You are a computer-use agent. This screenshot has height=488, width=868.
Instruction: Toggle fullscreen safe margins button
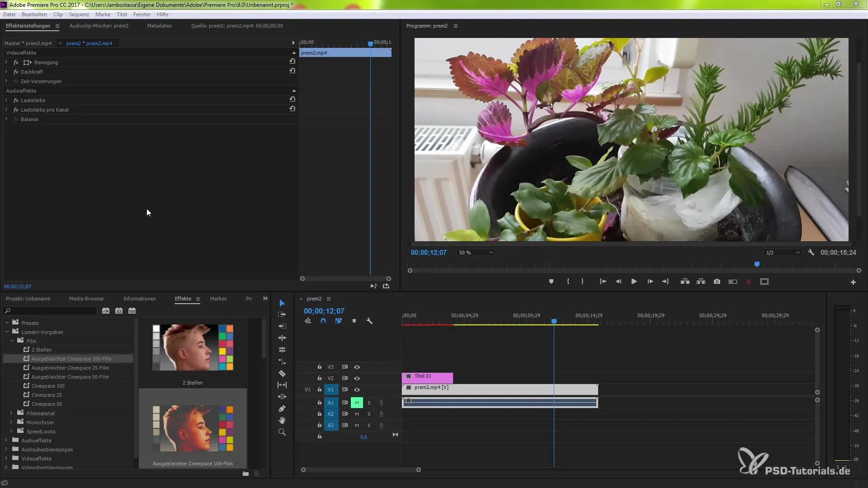point(764,282)
